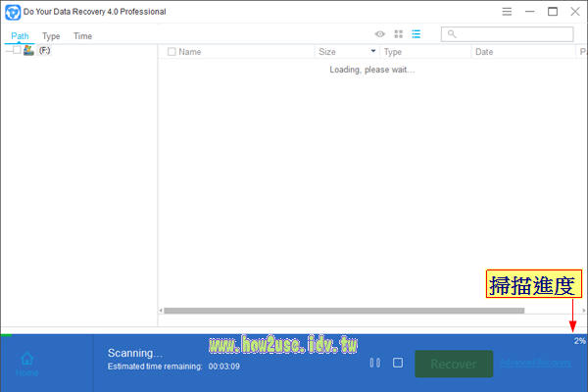Switch to list view

point(416,34)
